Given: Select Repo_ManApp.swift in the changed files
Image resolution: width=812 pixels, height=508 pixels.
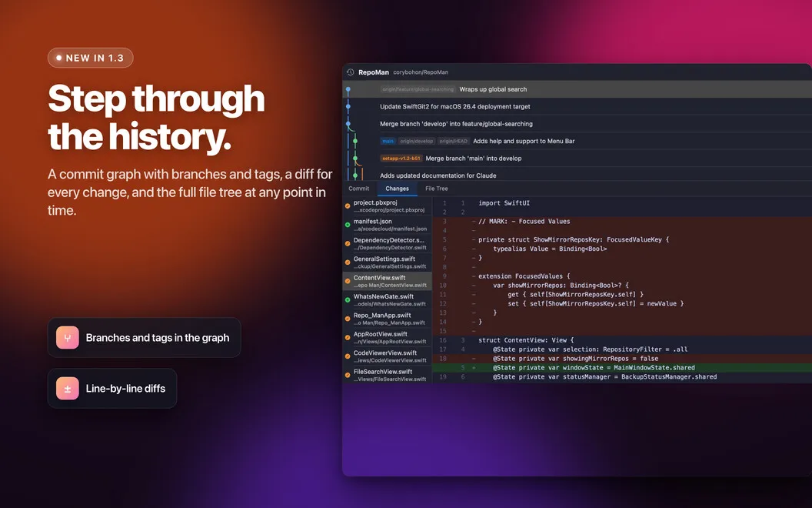Looking at the screenshot, I should 388,319.
